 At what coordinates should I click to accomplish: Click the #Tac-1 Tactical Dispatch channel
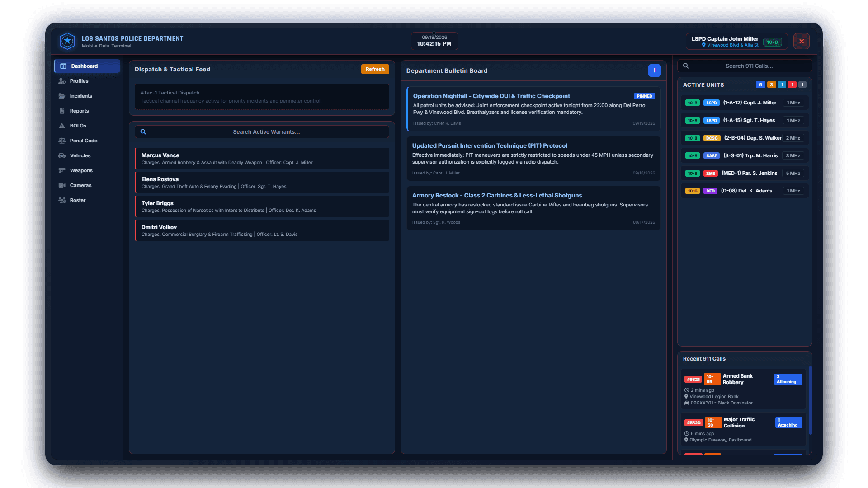click(262, 97)
